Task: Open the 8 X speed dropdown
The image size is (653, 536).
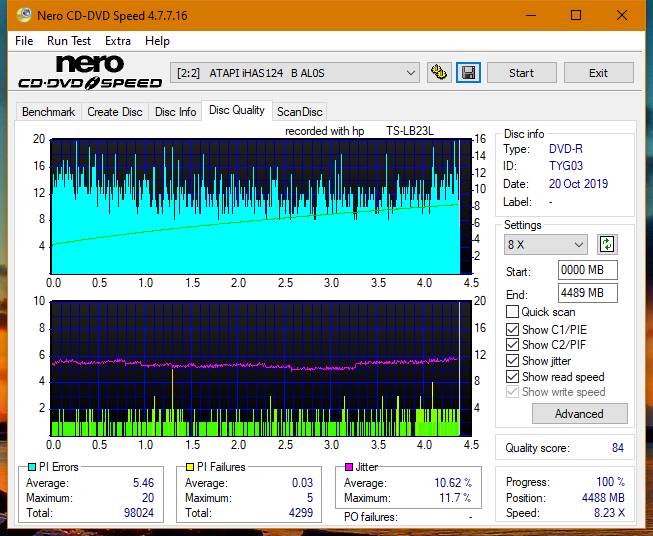Action: click(546, 244)
